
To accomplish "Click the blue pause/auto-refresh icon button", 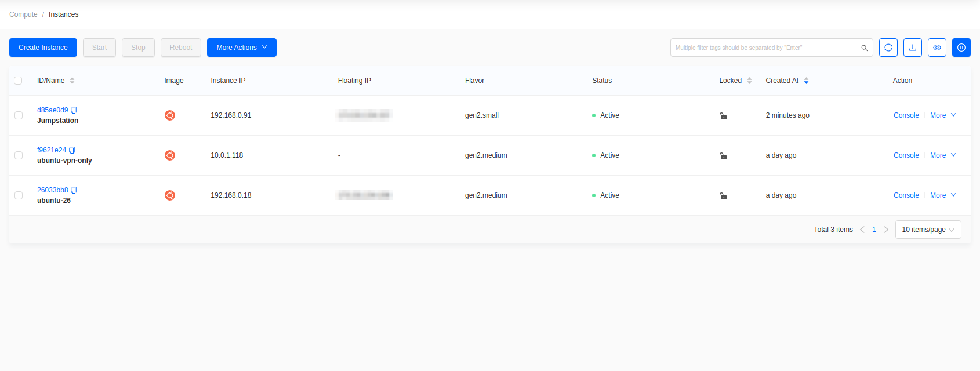I will click(961, 48).
